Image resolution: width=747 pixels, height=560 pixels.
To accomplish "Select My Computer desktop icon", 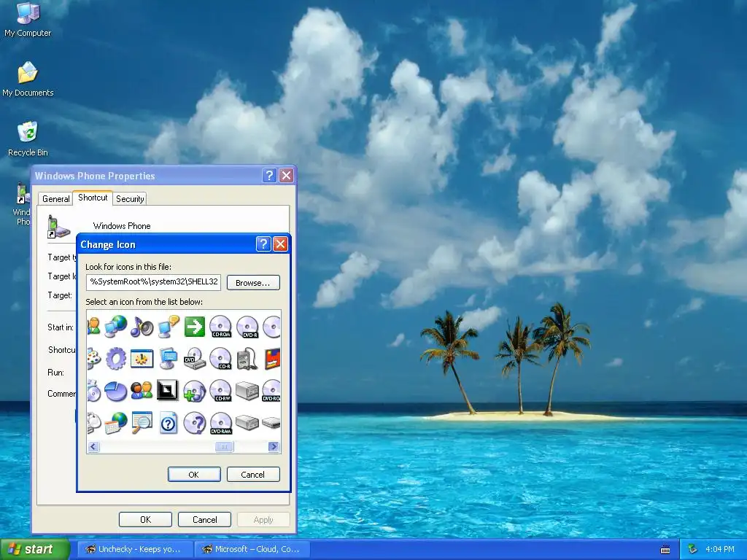I will [x=28, y=20].
